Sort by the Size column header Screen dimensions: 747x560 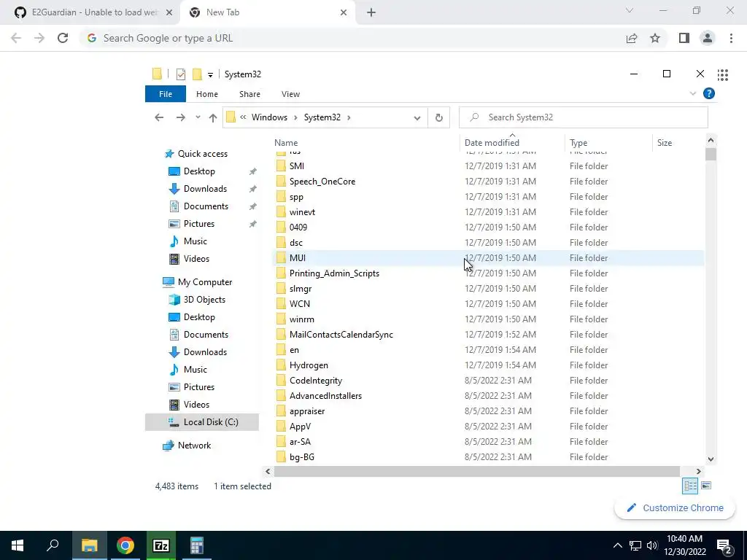[x=665, y=143]
